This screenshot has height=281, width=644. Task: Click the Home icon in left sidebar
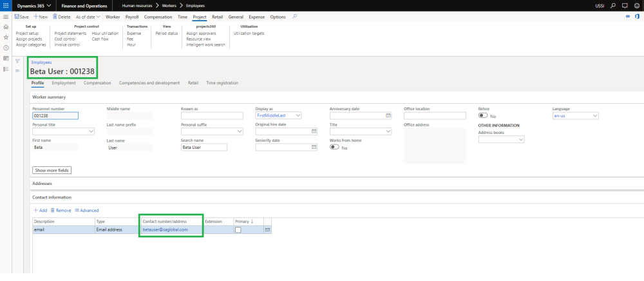click(6, 26)
